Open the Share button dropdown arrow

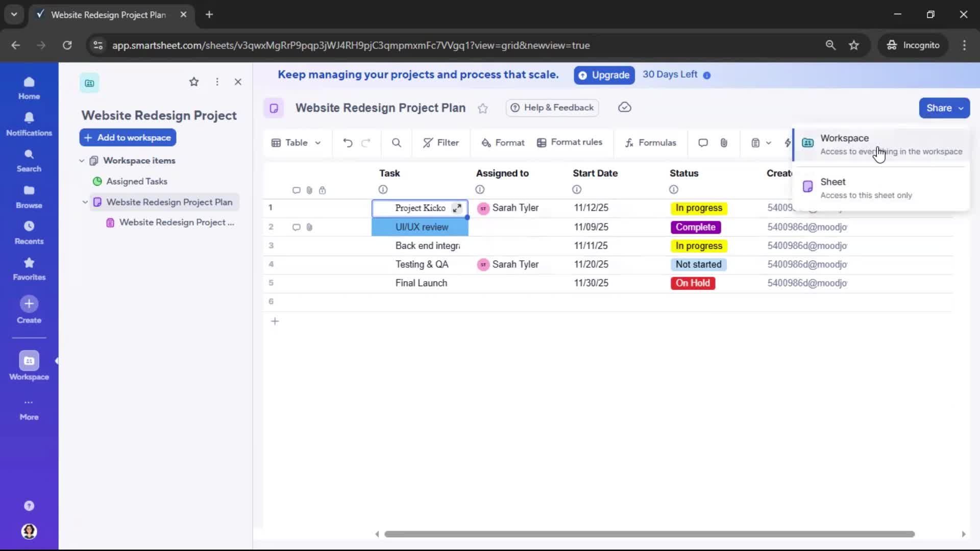click(962, 108)
